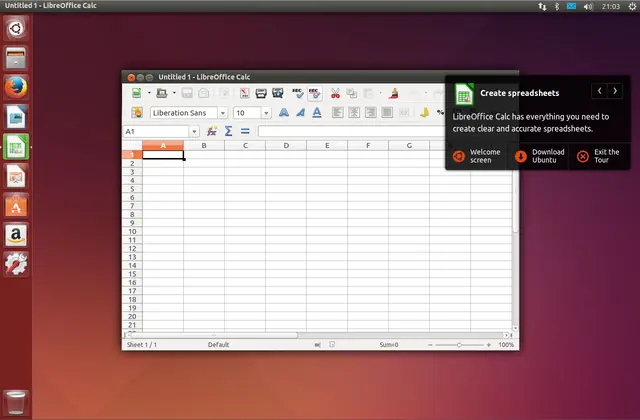Open the Function Wizard fx icon
Image resolution: width=640 pixels, height=420 pixels.
pyautogui.click(x=211, y=131)
